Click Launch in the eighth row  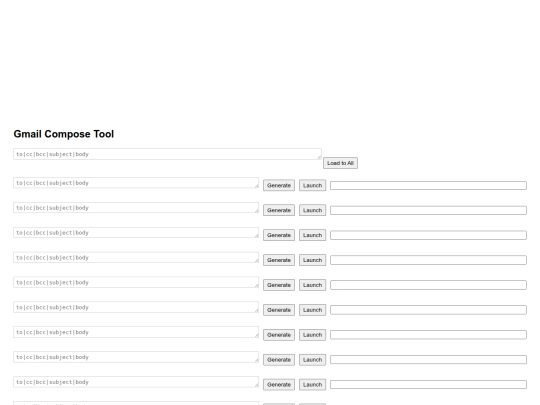(312, 360)
